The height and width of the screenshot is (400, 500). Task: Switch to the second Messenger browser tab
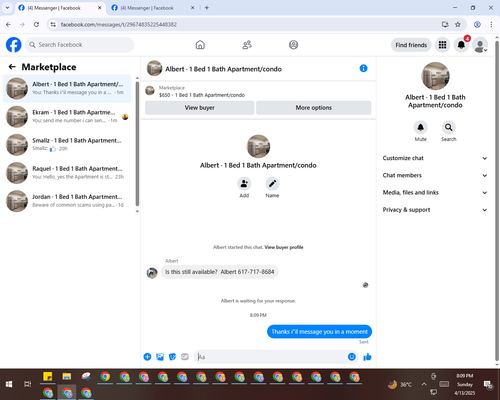coord(153,8)
